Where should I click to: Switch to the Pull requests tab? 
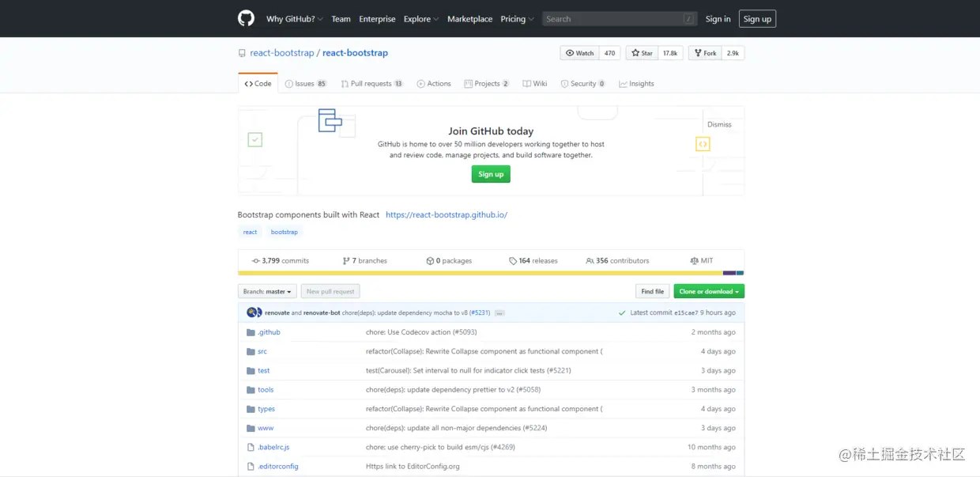pos(371,84)
